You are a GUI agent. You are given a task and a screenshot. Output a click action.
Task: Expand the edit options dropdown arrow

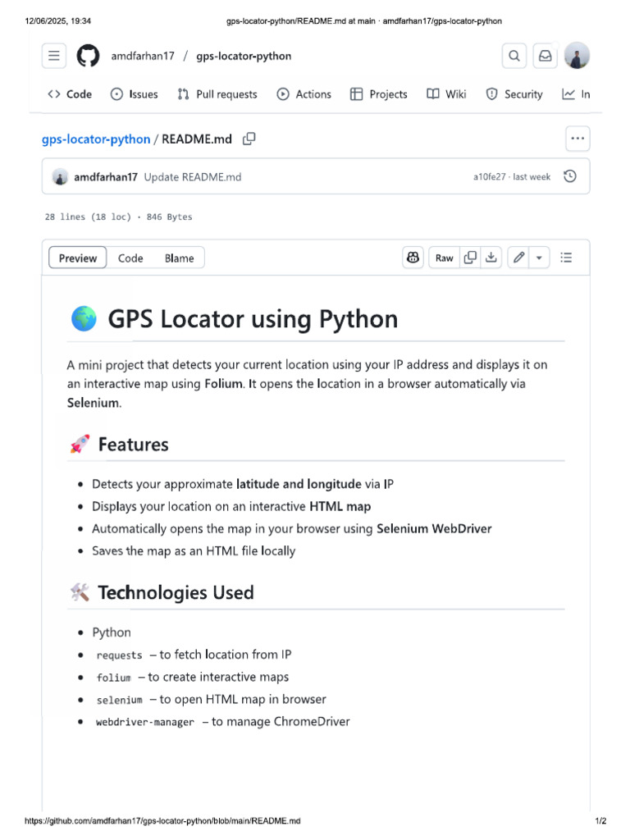pos(539,258)
